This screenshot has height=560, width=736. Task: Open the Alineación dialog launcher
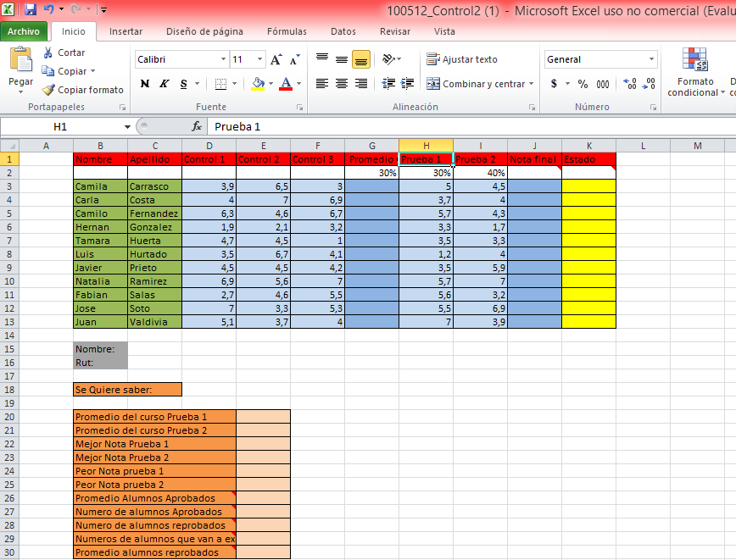(x=532, y=108)
